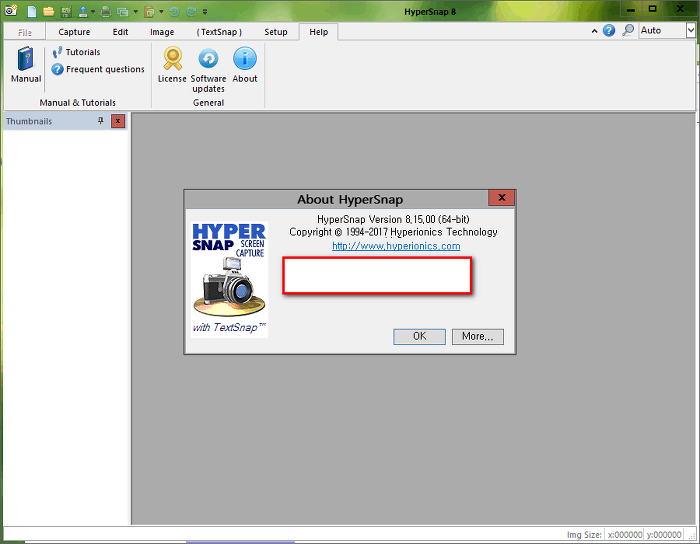Image resolution: width=700 pixels, height=544 pixels.
Task: Close the Thumbnails panel
Action: (118, 121)
